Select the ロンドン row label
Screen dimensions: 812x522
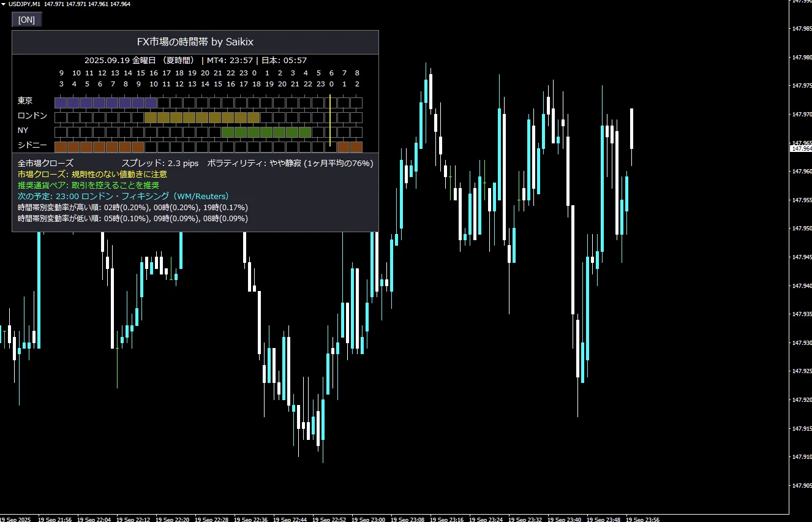(32, 116)
